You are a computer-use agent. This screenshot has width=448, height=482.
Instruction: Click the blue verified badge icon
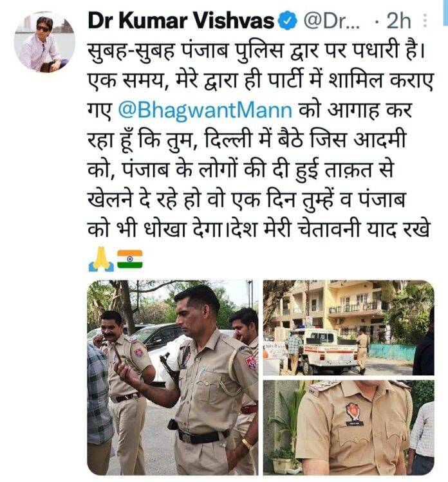tap(288, 21)
